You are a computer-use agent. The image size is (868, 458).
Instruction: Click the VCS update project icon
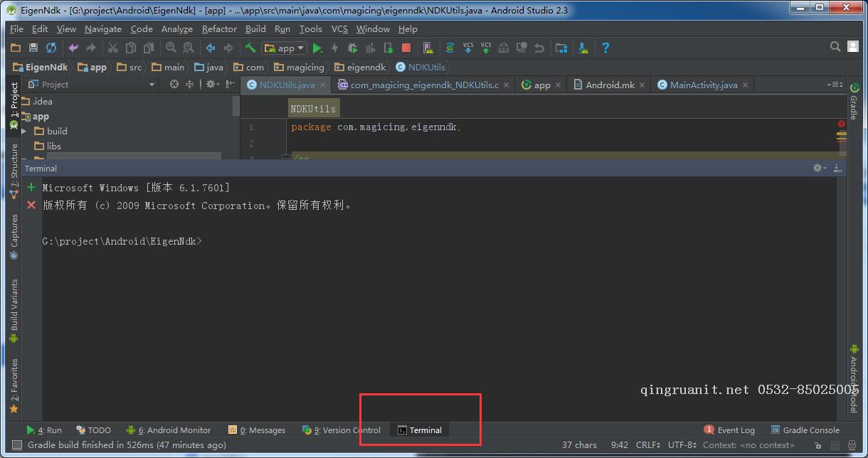(x=467, y=48)
